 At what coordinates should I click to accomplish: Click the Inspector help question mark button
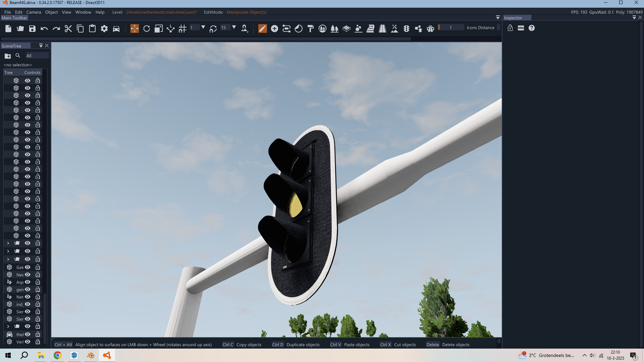[532, 28]
